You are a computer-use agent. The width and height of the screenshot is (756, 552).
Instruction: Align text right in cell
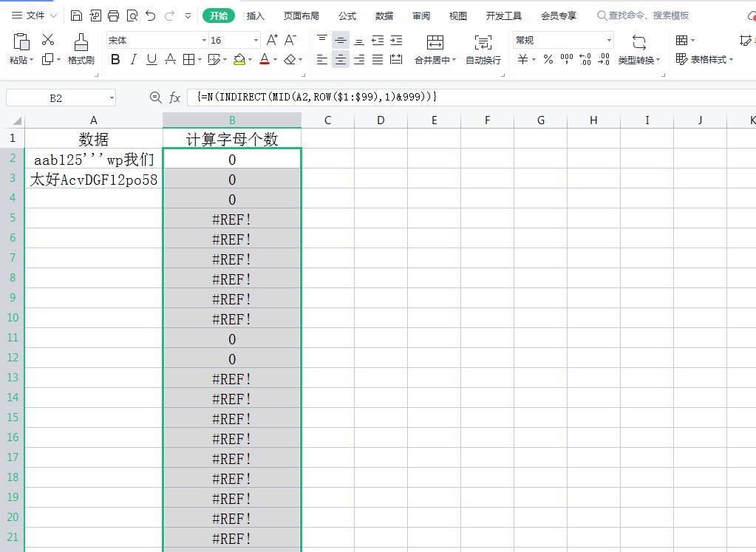pos(359,59)
